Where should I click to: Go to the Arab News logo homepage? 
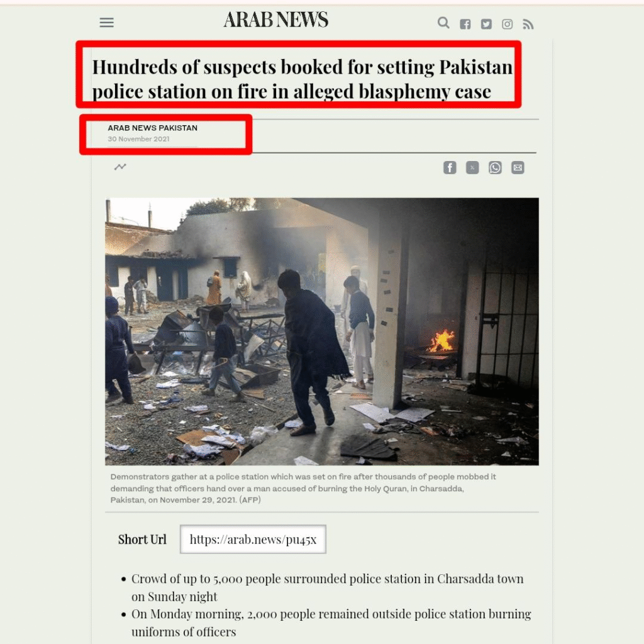pos(275,19)
